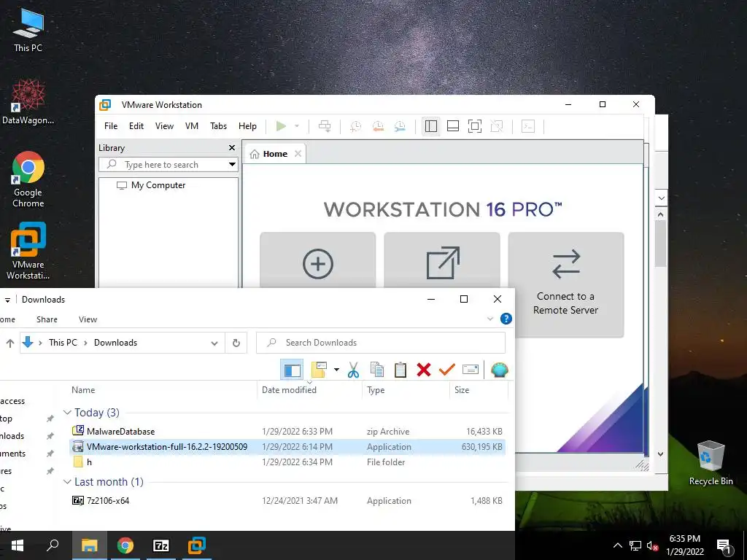Open the File menu in VMware Workstation
The image size is (747, 560).
coord(111,126)
